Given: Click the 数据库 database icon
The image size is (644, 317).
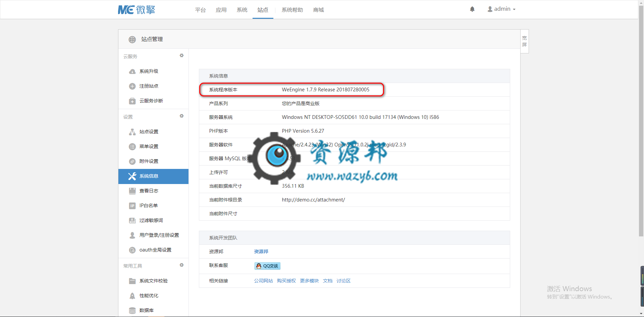Looking at the screenshot, I should tap(132, 311).
